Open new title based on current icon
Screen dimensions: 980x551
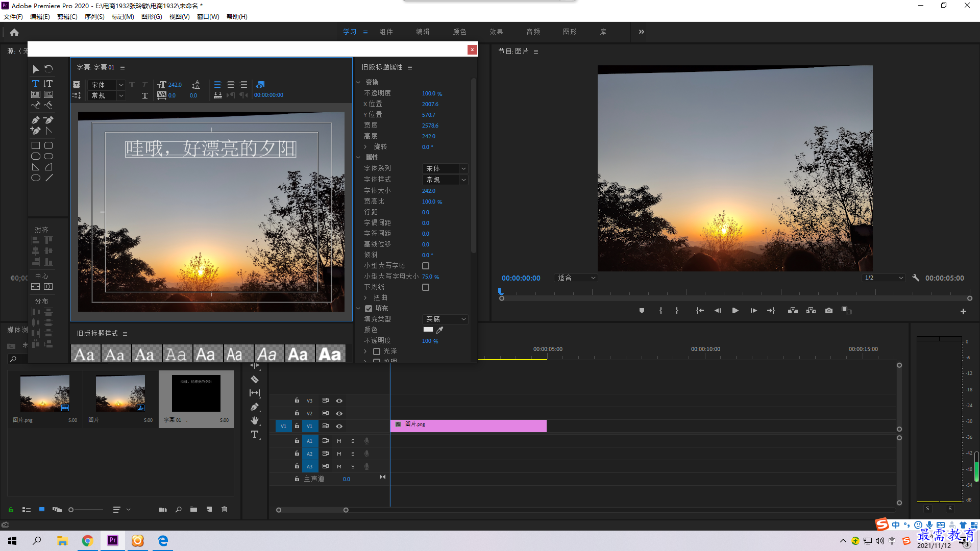coord(77,85)
